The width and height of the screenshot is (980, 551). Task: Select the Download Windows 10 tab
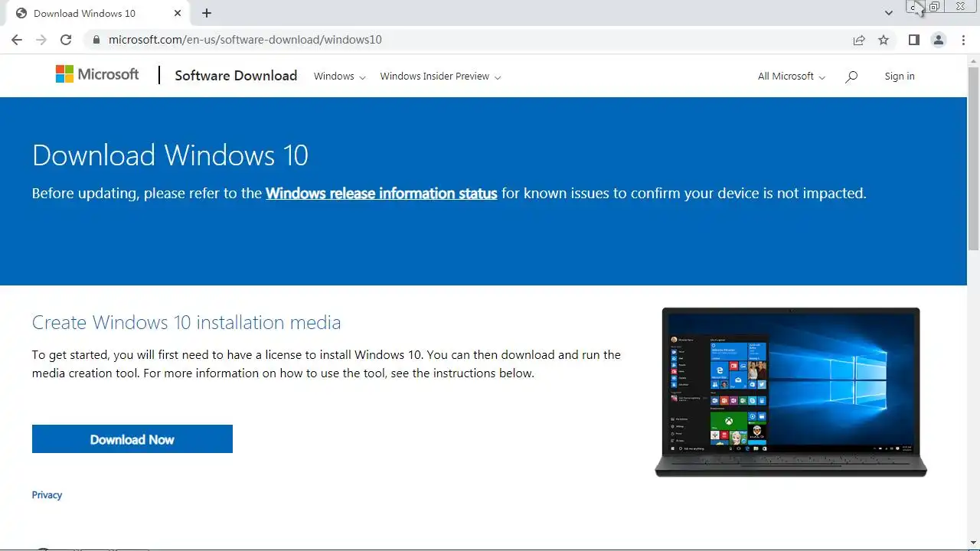click(x=97, y=13)
